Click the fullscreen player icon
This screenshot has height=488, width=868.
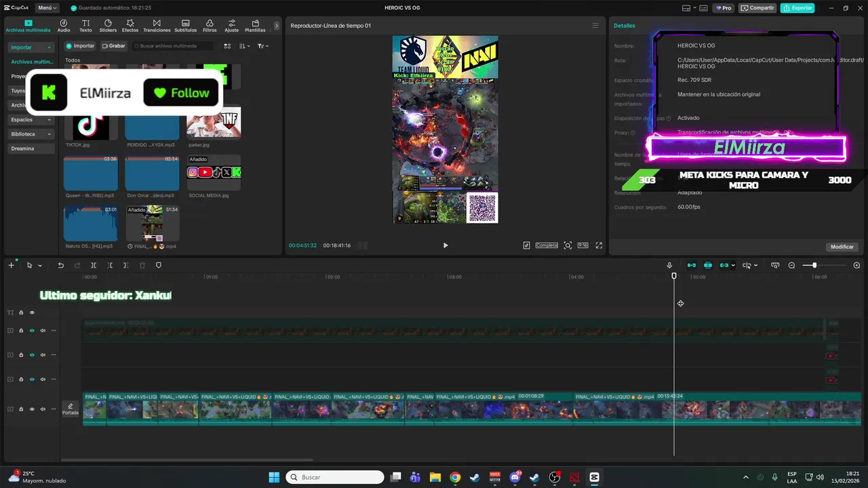599,245
